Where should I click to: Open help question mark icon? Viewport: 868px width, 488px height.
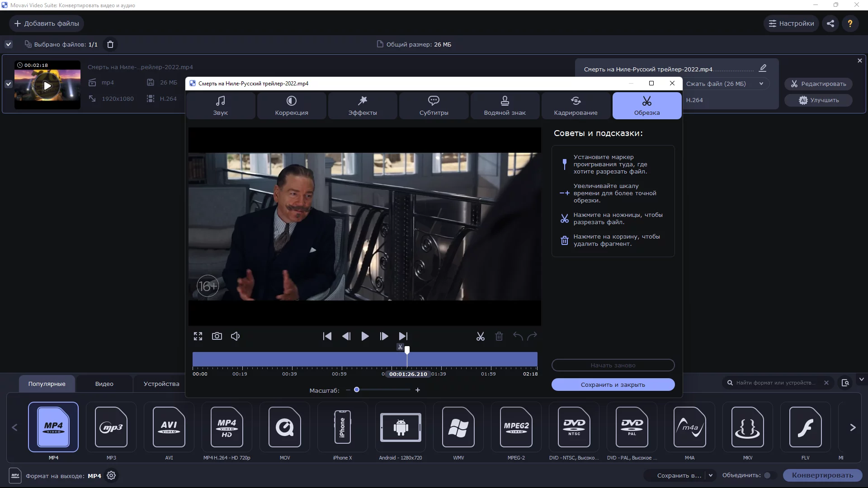(x=850, y=23)
